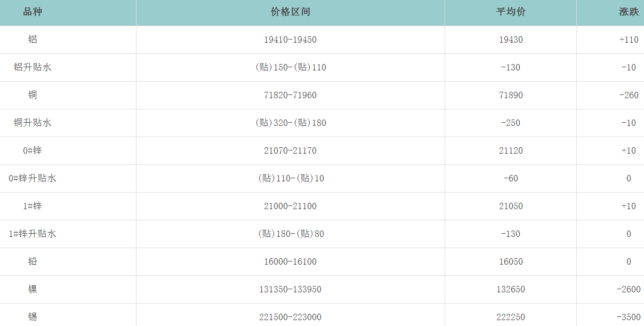Click the 0#锌升贴水 variety name
The image size is (644, 326).
pos(33,178)
